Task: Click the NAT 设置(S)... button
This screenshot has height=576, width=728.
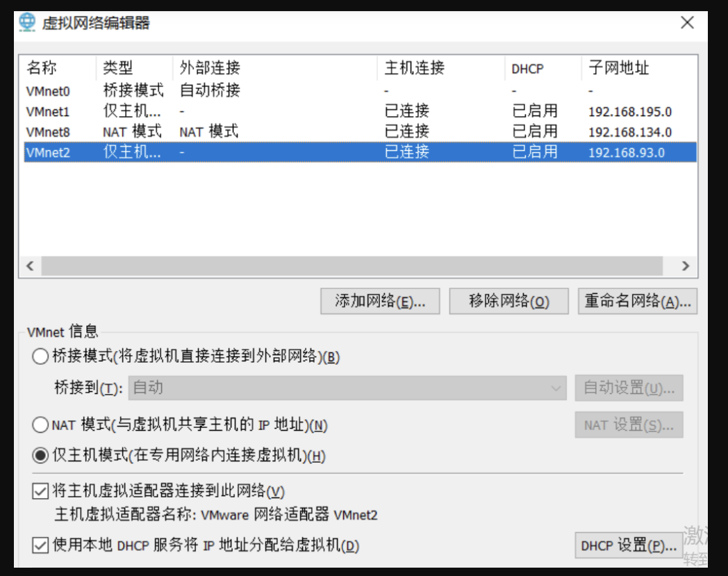Action: pos(629,425)
